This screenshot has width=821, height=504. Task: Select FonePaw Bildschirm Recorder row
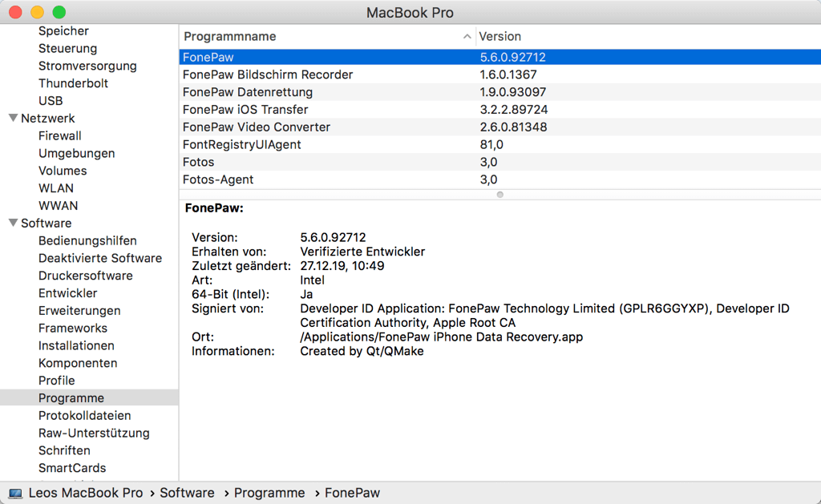pyautogui.click(x=500, y=75)
